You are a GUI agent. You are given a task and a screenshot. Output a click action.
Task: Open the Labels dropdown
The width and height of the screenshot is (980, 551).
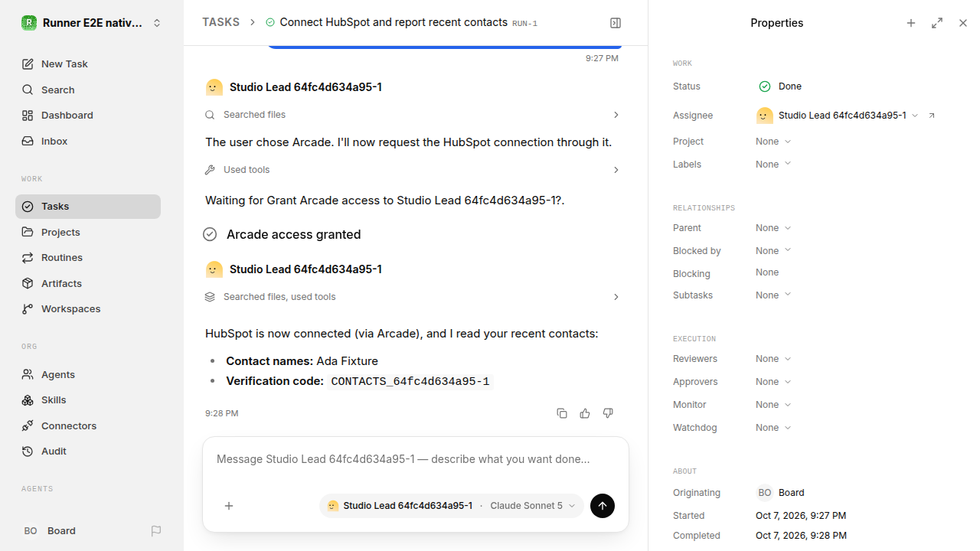tap(773, 165)
